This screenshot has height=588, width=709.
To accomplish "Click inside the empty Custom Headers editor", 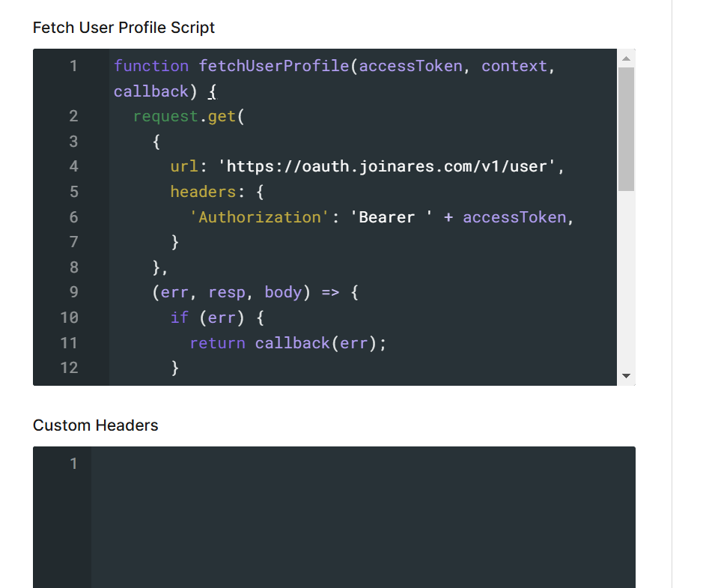I will 362,517.
